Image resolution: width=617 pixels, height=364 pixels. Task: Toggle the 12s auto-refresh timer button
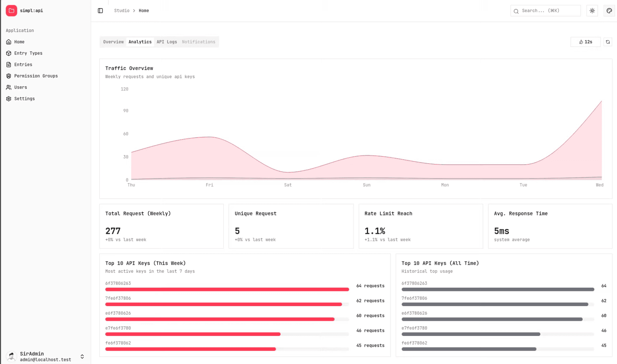tap(585, 42)
